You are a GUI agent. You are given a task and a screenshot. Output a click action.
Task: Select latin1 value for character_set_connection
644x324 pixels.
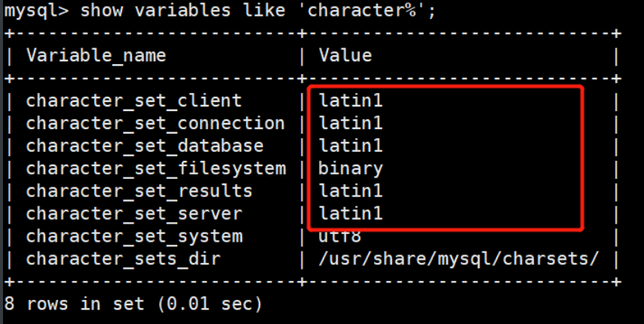[x=351, y=123]
